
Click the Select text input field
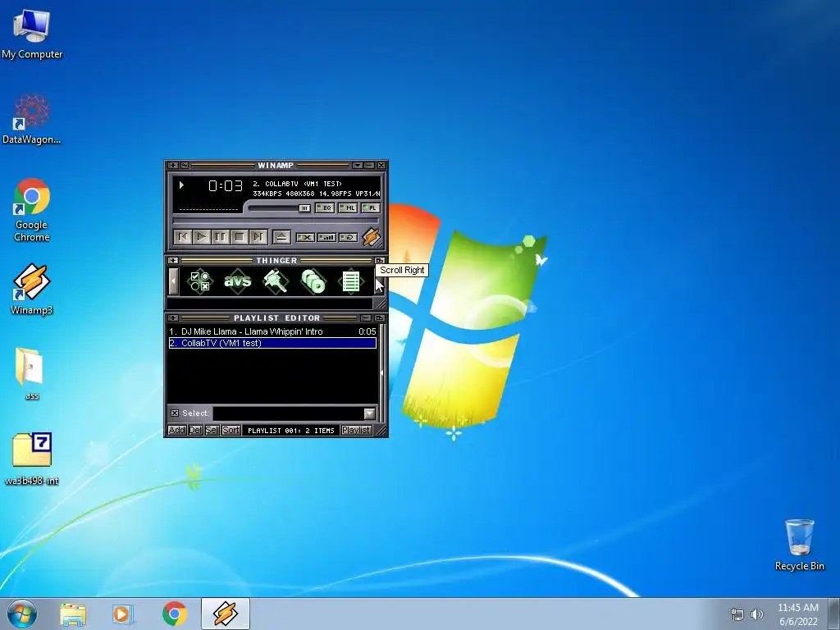(288, 413)
